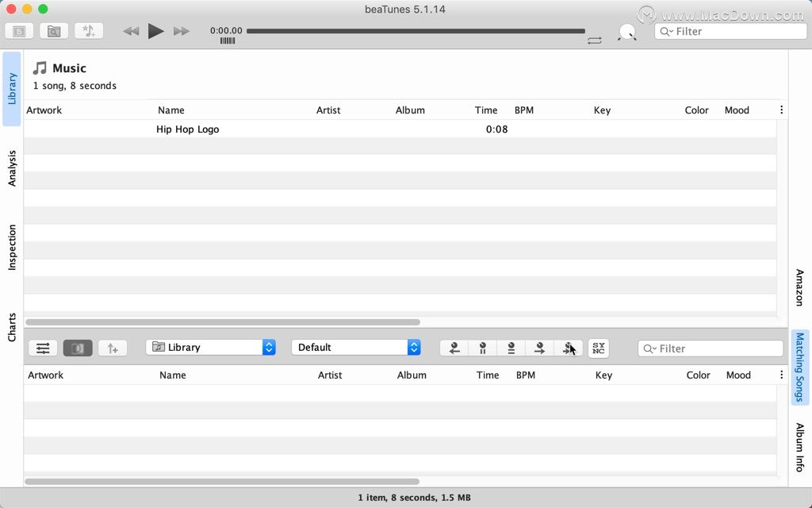Switch to the Library side tab
Screen dimensions: 812x508
click(x=12, y=89)
